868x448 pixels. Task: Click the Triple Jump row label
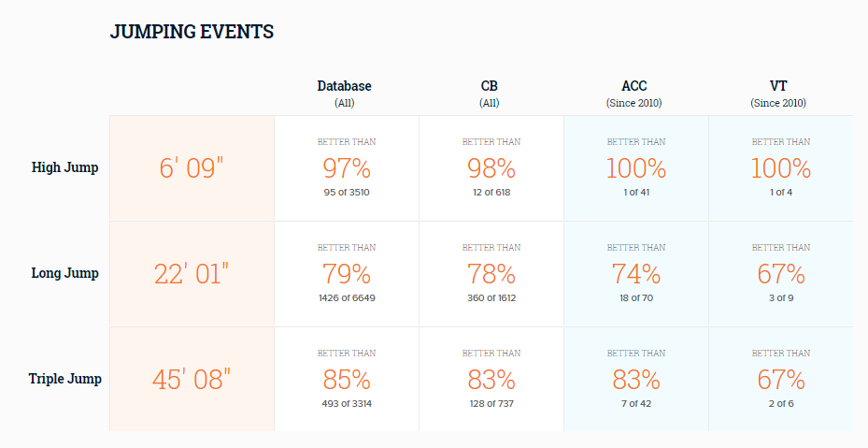click(64, 379)
